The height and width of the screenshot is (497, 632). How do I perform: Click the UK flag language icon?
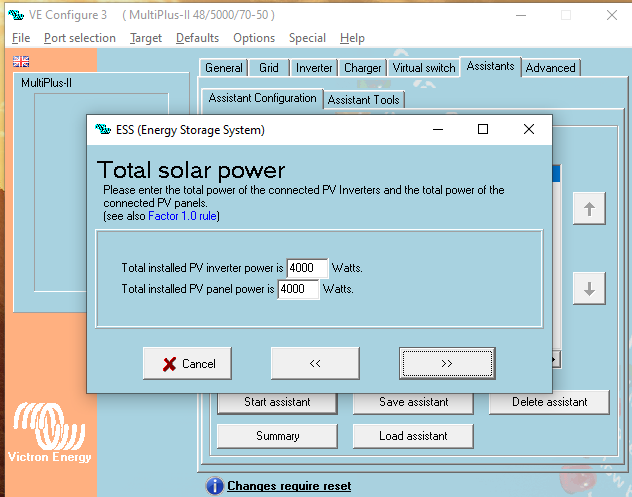(21, 62)
